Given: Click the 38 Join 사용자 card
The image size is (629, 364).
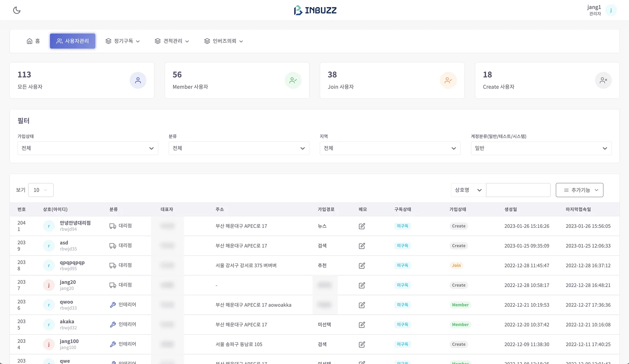Looking at the screenshot, I should click(x=392, y=80).
